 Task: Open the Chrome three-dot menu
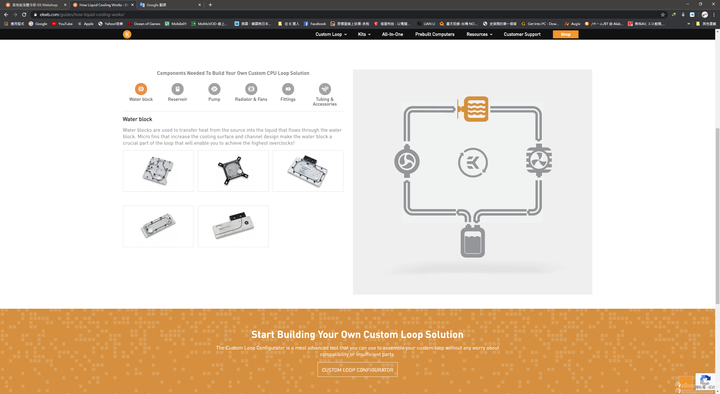(714, 14)
